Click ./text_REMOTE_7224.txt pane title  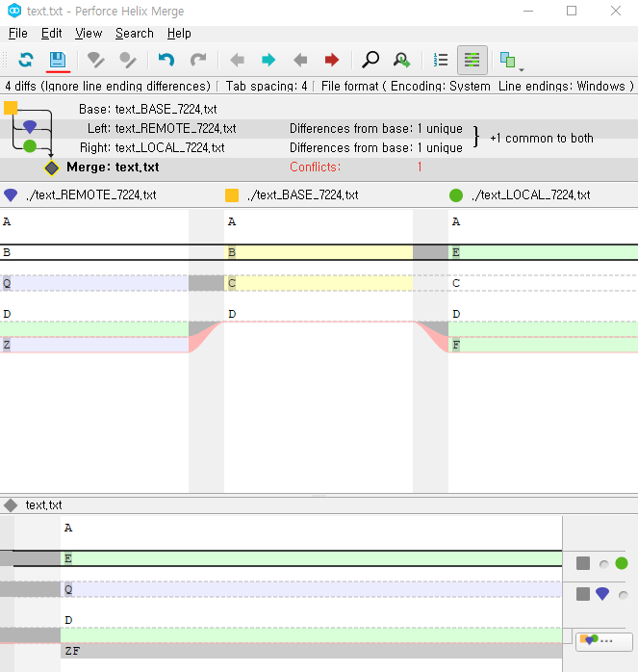click(90, 195)
